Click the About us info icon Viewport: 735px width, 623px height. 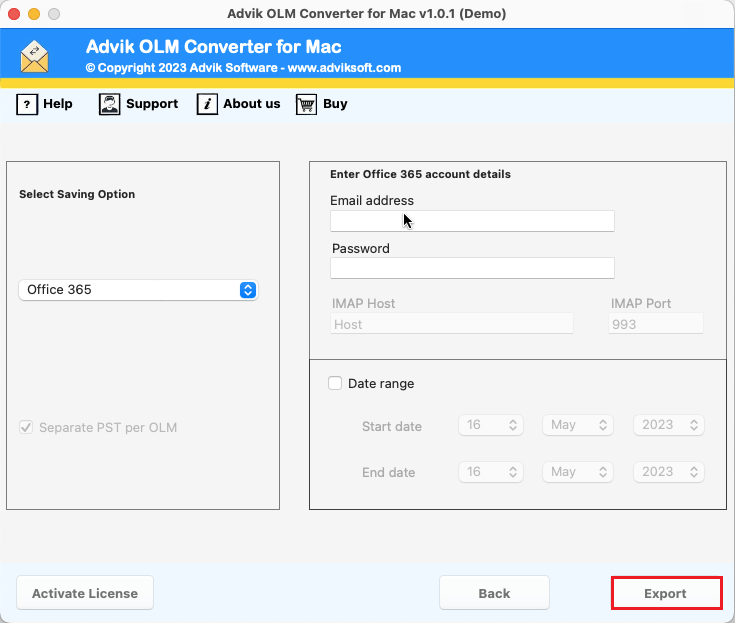[x=207, y=104]
